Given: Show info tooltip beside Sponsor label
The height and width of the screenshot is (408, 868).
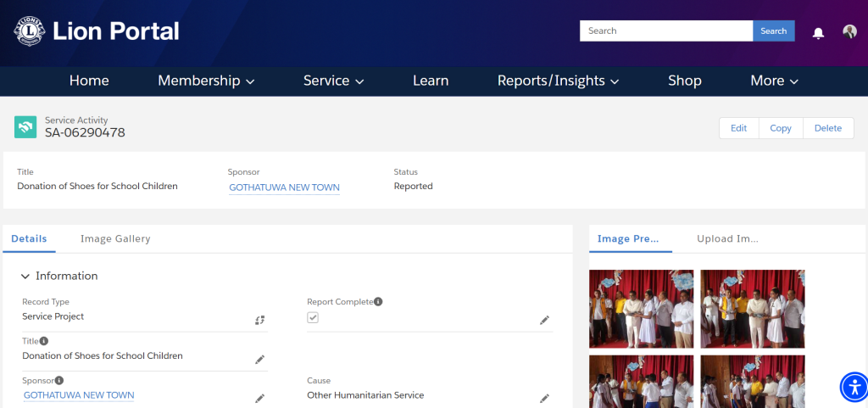Looking at the screenshot, I should click(58, 380).
